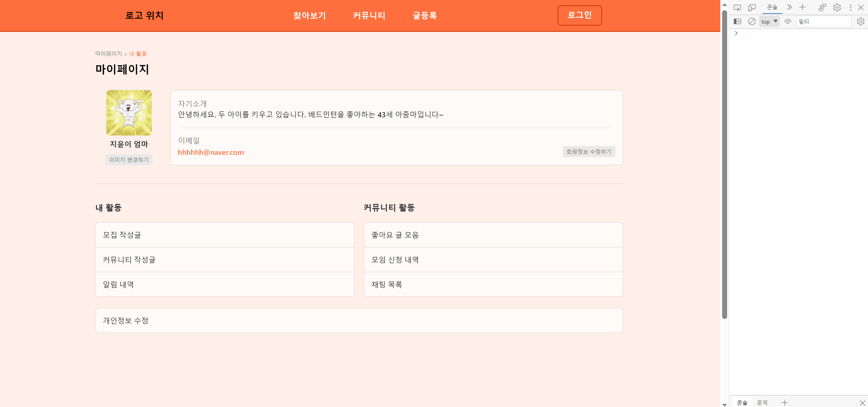The height and width of the screenshot is (407, 868).
Task: Click the hhhhhh@naver.com email link
Action: (211, 152)
